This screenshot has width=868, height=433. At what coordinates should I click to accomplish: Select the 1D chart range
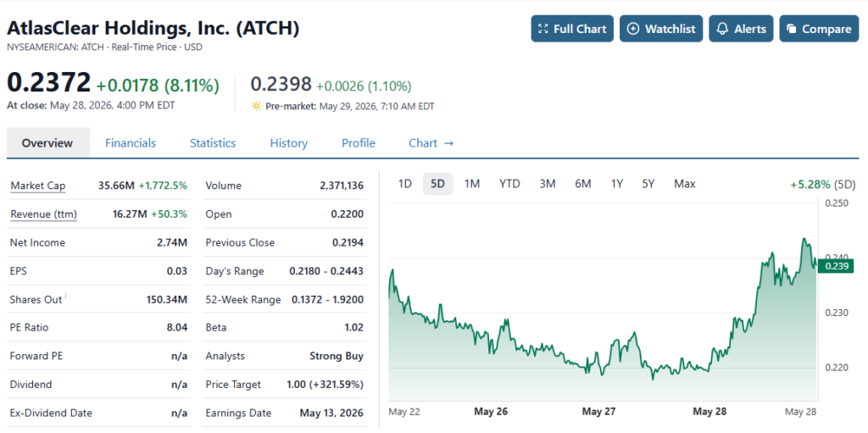(405, 184)
